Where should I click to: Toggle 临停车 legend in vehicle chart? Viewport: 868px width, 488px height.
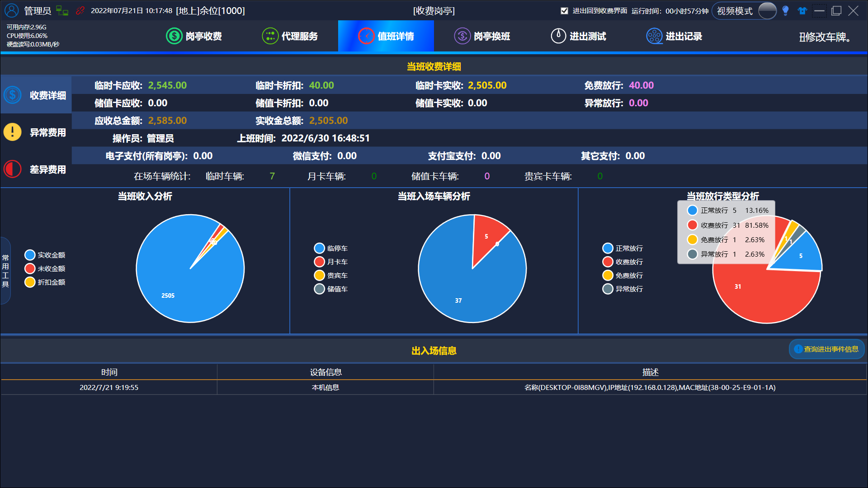(331, 248)
